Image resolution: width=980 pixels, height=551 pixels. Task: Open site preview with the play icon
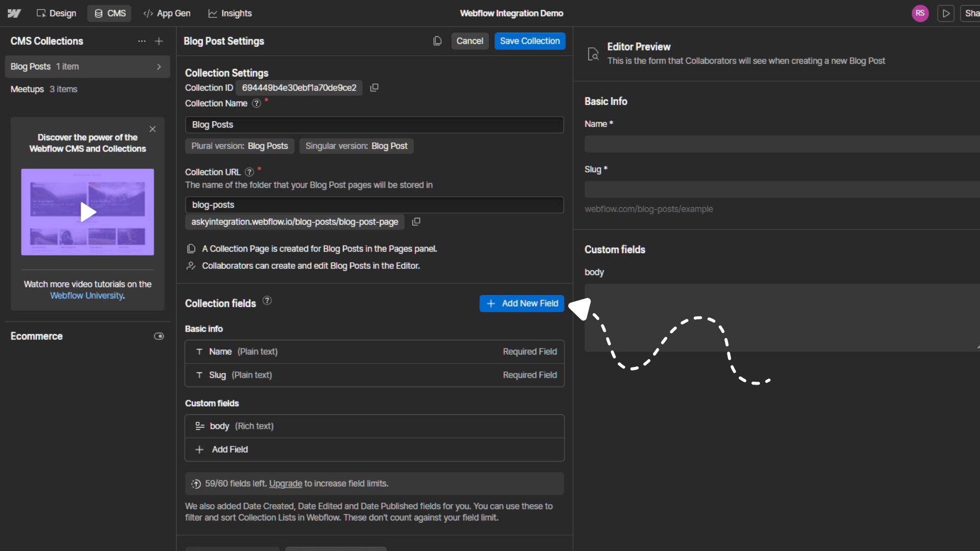[x=946, y=13]
